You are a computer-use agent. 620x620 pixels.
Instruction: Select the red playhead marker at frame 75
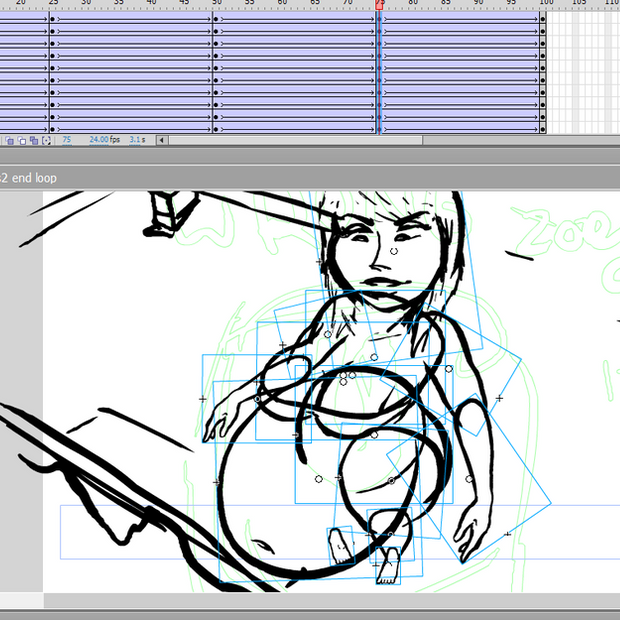pyautogui.click(x=379, y=4)
